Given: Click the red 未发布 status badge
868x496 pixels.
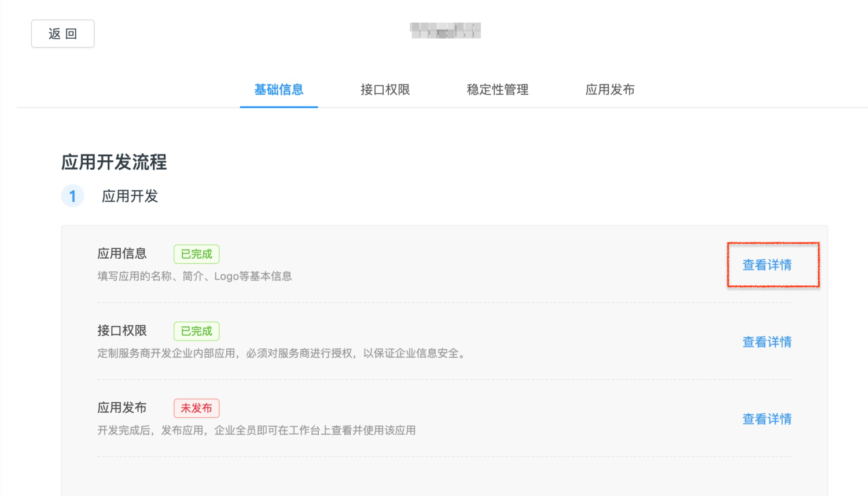Looking at the screenshot, I should [196, 408].
